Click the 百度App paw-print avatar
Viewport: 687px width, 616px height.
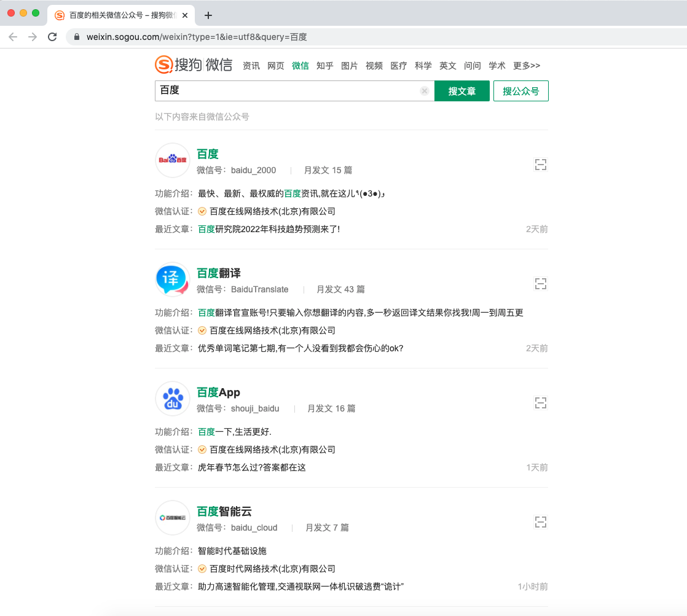pos(172,399)
